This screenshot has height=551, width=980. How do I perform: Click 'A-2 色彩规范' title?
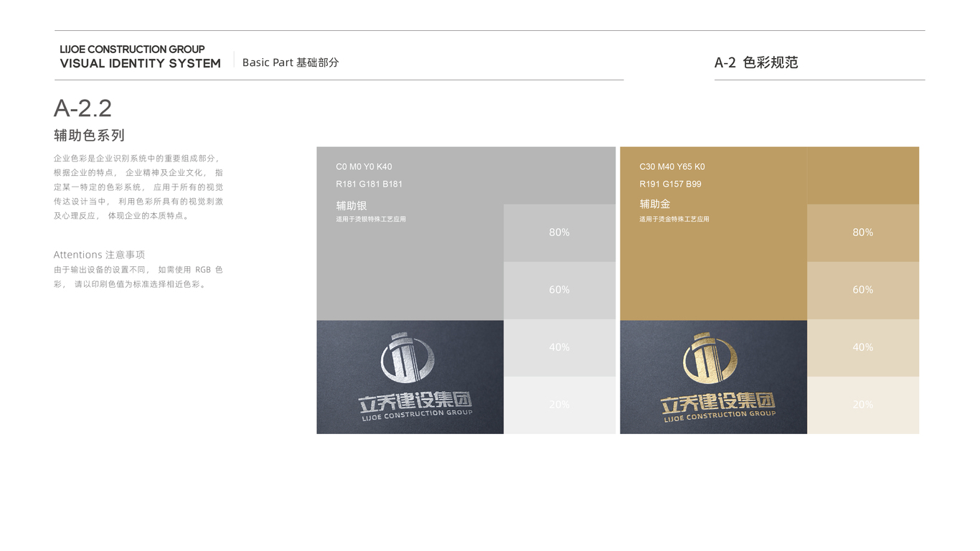(x=756, y=62)
